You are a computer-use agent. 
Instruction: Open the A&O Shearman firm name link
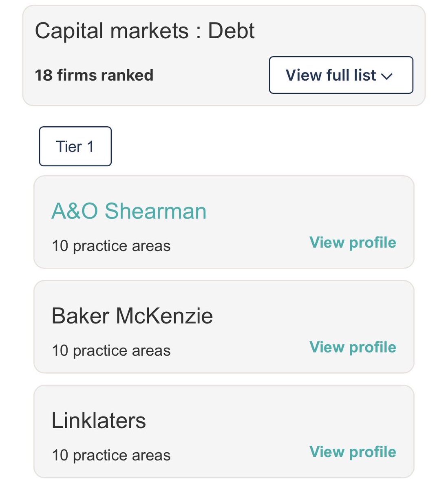click(129, 211)
